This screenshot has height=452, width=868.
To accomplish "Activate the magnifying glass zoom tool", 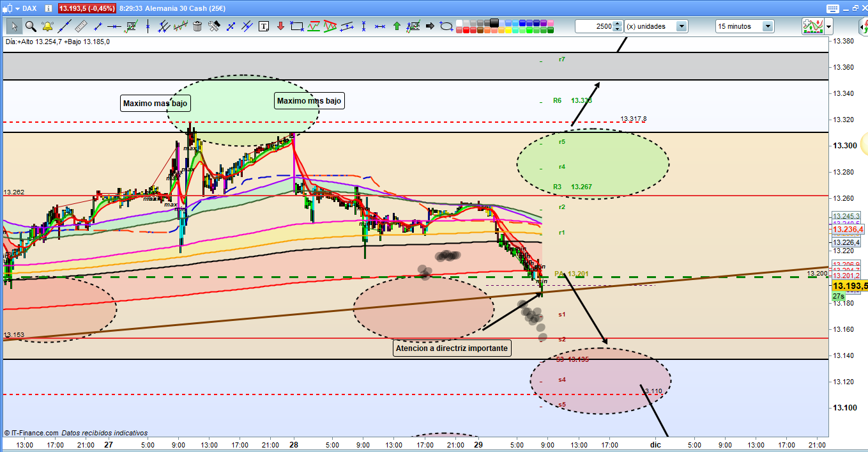I will [x=31, y=26].
